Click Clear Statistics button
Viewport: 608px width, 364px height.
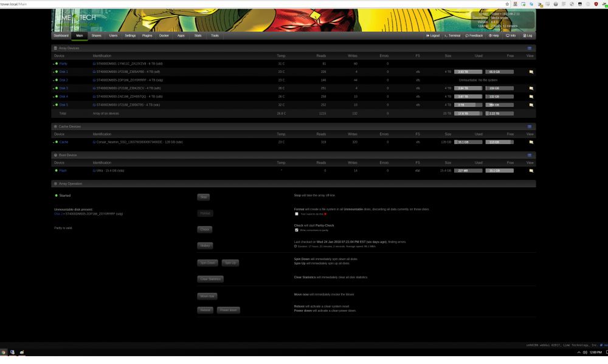click(210, 279)
